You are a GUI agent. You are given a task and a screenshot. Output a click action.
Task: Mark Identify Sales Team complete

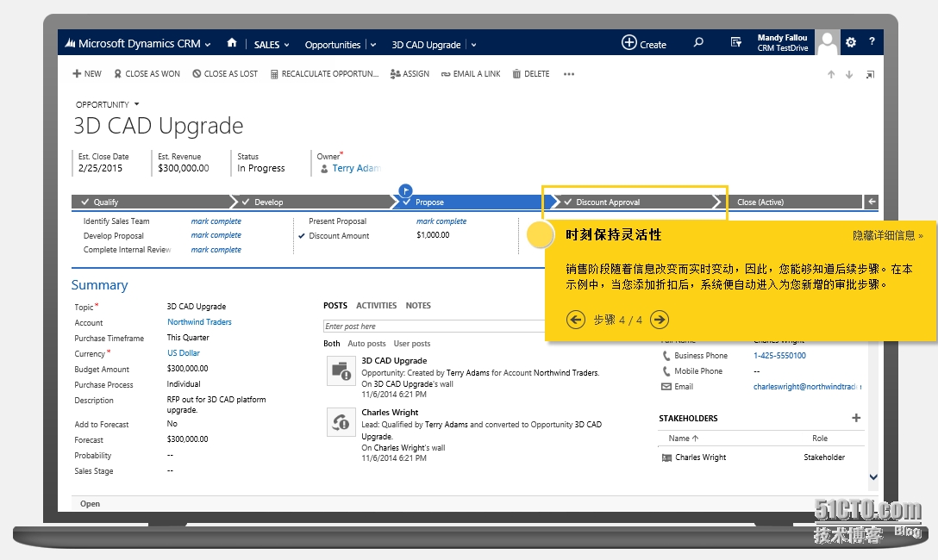pyautogui.click(x=216, y=221)
